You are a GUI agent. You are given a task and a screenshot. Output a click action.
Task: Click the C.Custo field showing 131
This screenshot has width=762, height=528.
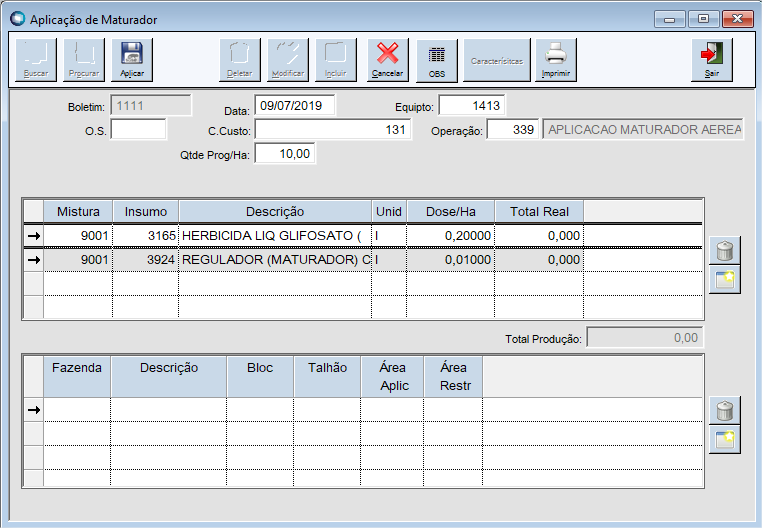(x=333, y=130)
